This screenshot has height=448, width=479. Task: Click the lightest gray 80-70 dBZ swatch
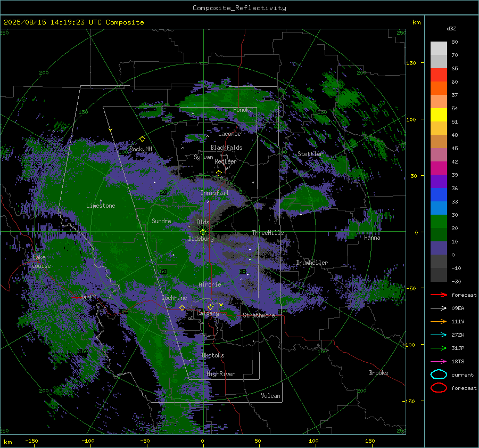click(x=439, y=48)
